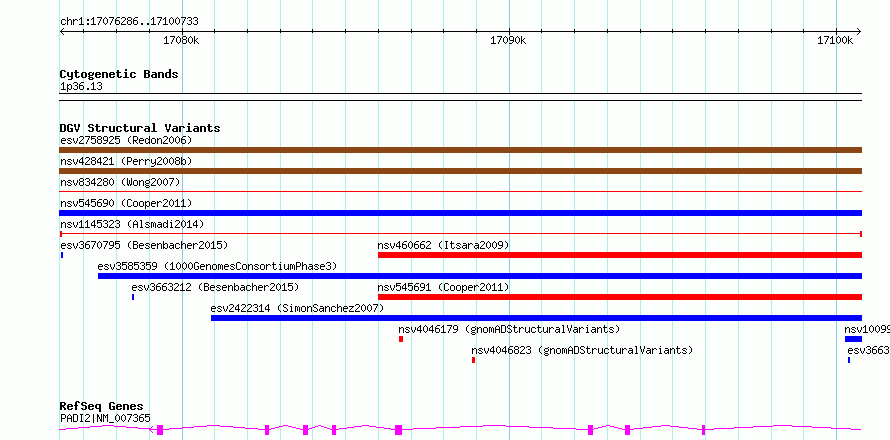
Task: Click the nsv460662 (Itsara2009) label
Action: pyautogui.click(x=443, y=245)
